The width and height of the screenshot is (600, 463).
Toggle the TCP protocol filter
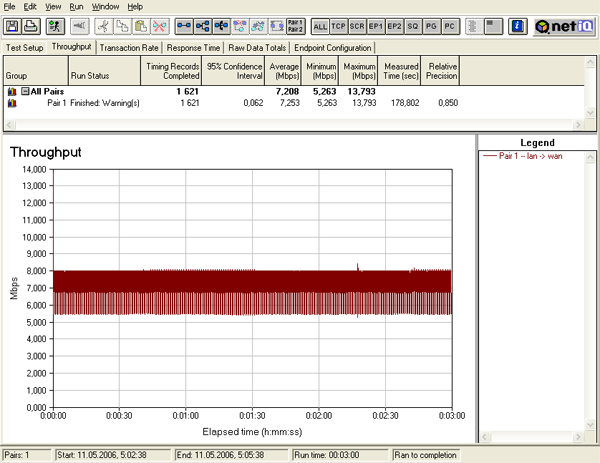pos(339,25)
